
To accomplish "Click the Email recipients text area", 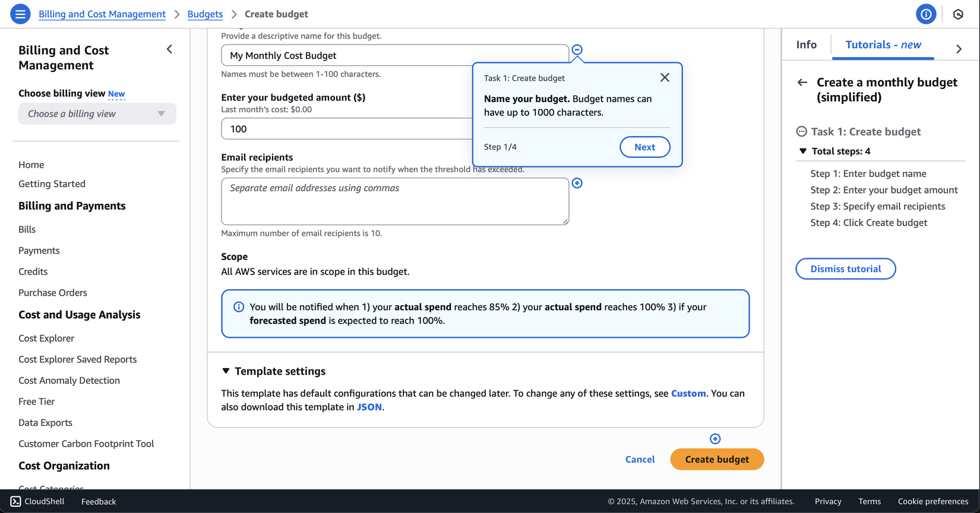I will pyautogui.click(x=394, y=201).
